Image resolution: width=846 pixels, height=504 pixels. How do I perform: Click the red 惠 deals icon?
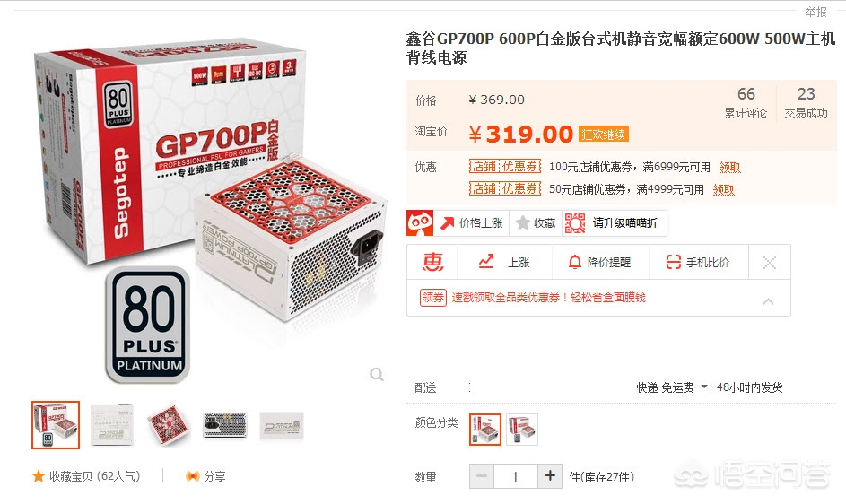432,262
